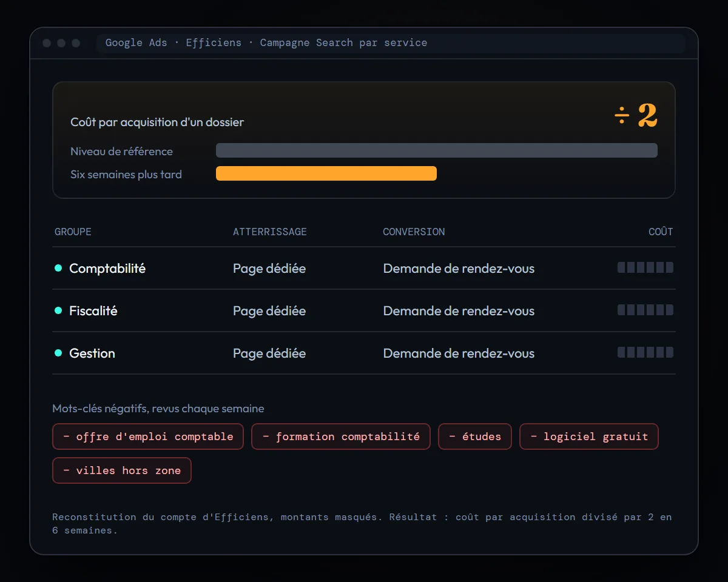The height and width of the screenshot is (582, 728).
Task: Choose the "logiciel gratuit" negative keyword chip
Action: 589,436
